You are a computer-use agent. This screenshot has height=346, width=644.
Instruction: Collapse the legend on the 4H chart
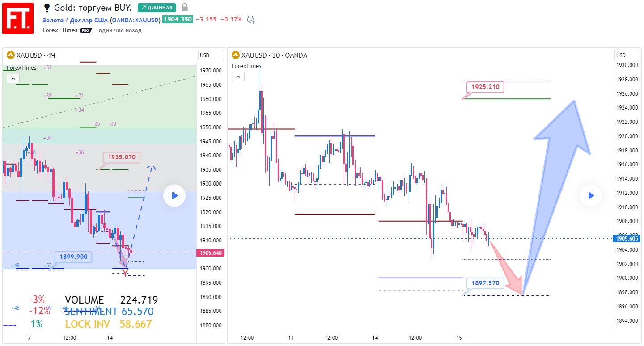coord(13,78)
